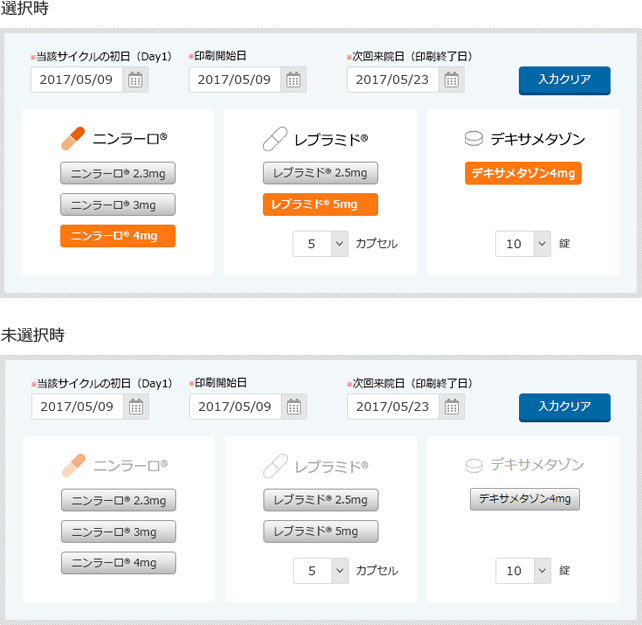Click 入力クリア button in 未選択時 panel

tap(565, 408)
